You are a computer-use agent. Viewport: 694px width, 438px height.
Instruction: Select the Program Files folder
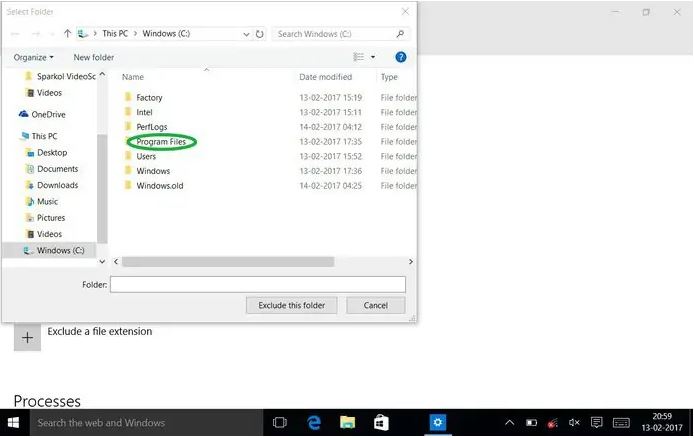click(x=161, y=142)
